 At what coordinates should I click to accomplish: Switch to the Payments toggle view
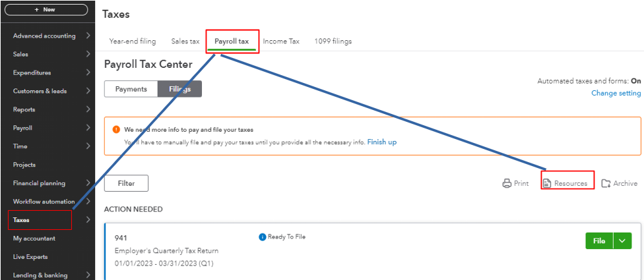pyautogui.click(x=131, y=89)
